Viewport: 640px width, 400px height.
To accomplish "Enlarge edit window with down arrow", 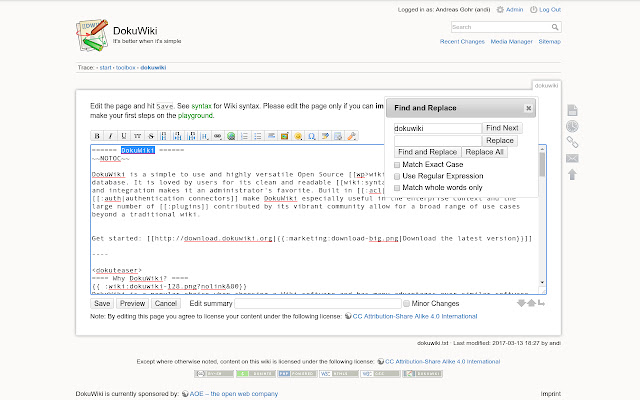I will pos(521,303).
